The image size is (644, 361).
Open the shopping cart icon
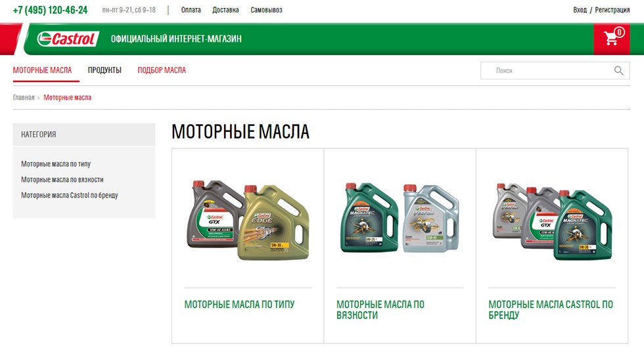pyautogui.click(x=612, y=39)
